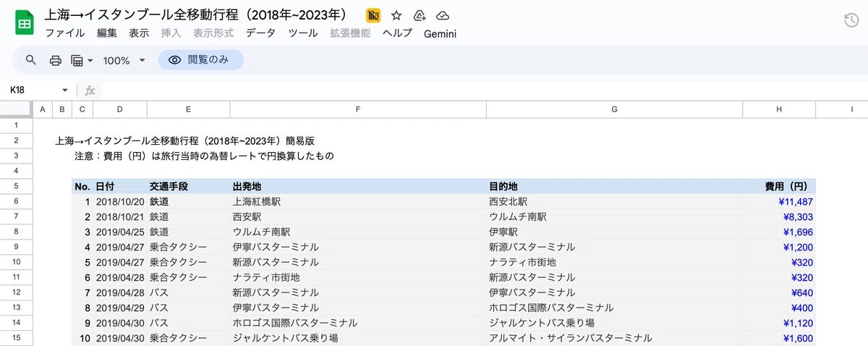Click the 出発地 header cell
The height and width of the screenshot is (346, 868).
coord(358,186)
